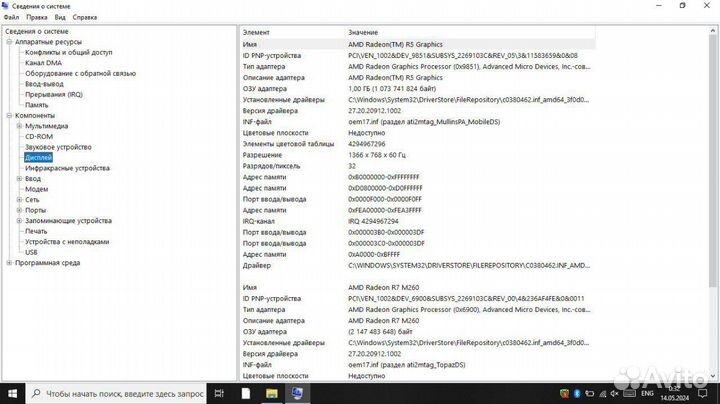
Task: Open the Файл menu
Action: [x=11, y=17]
